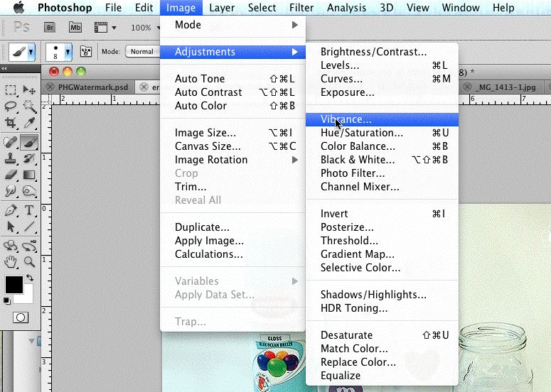The image size is (551, 392).
Task: Select the History Brush tool
Action: [29, 158]
